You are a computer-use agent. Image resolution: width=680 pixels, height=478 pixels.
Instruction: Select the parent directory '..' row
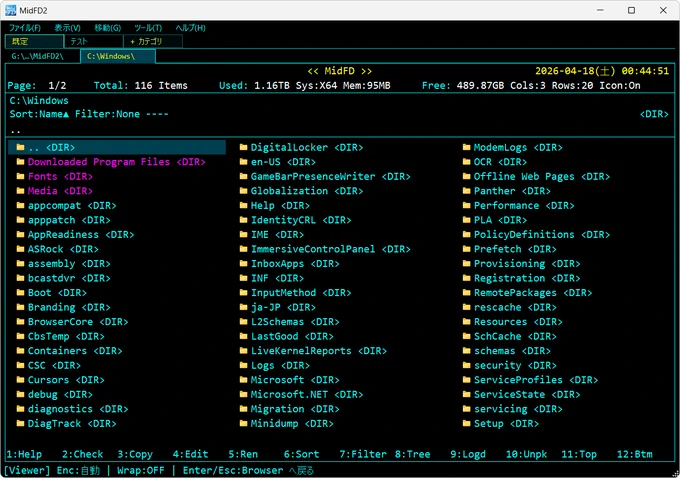[x=117, y=147]
